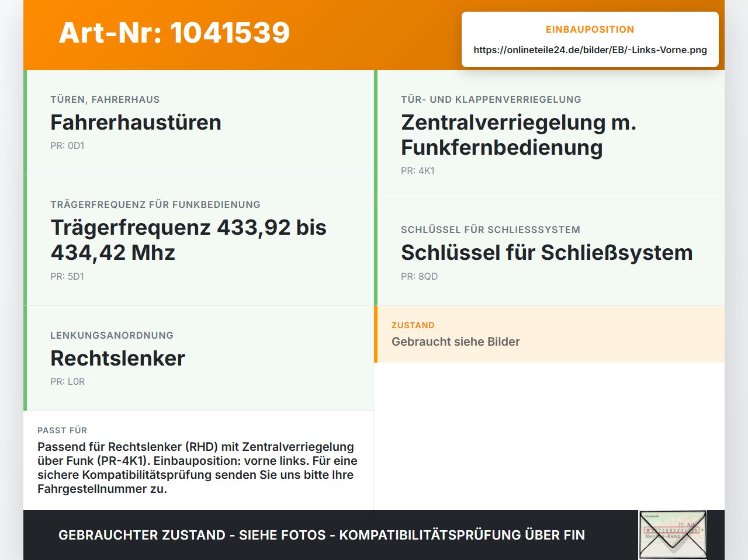Image resolution: width=748 pixels, height=560 pixels.
Task: Click the PASST FÜR label
Action: click(x=62, y=430)
